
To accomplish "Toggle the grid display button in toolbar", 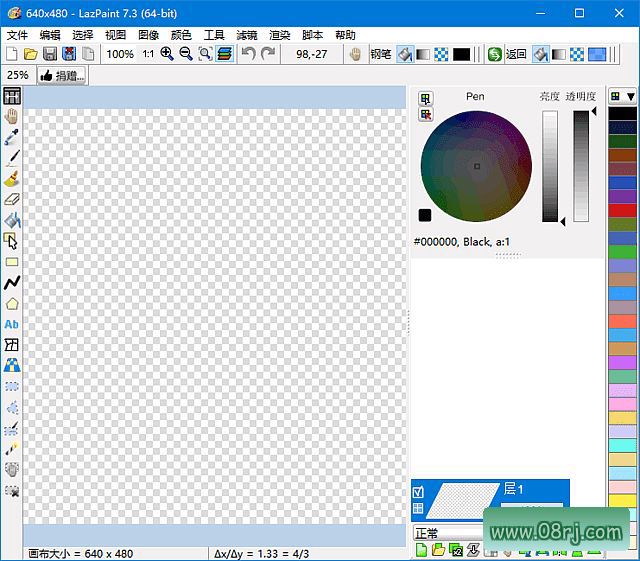I will point(12,96).
